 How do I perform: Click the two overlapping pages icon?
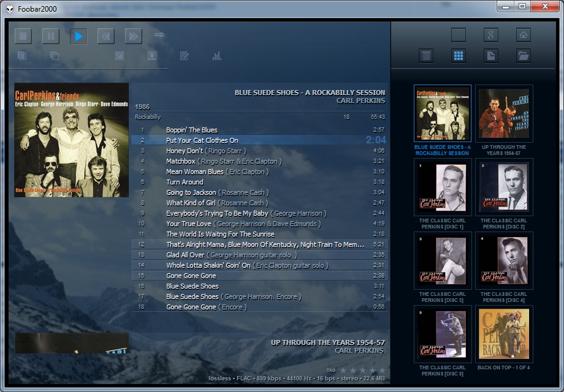tap(22, 56)
